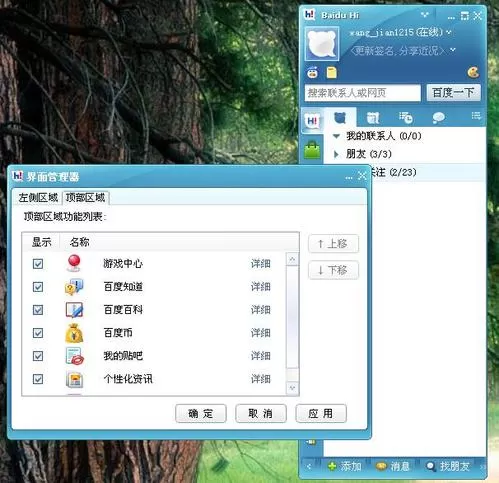Uncheck the 百度百科 display checkbox

[38, 310]
